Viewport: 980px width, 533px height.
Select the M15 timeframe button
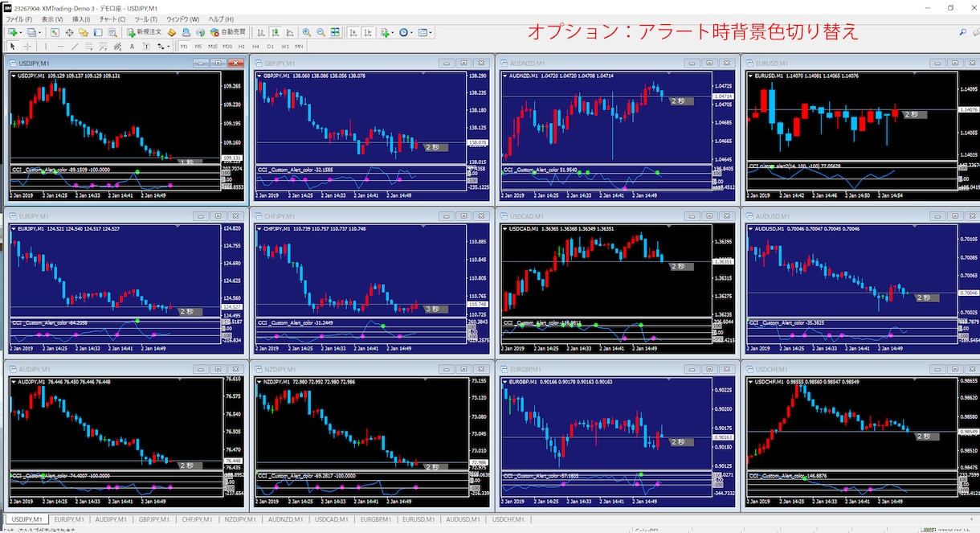[x=213, y=46]
